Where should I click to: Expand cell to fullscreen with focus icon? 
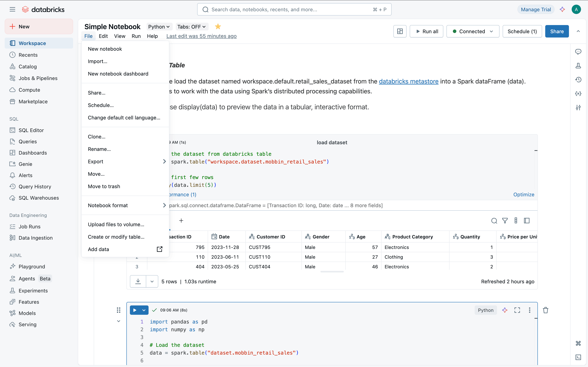pos(517,310)
